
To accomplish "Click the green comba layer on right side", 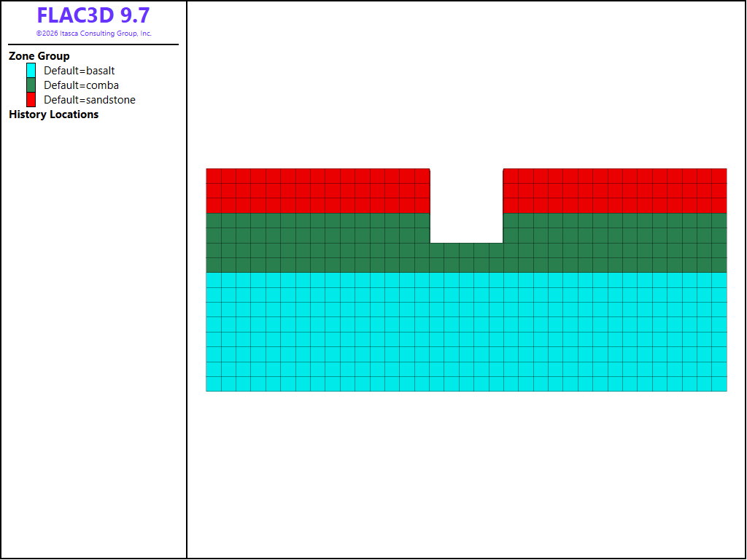I will tap(615, 243).
